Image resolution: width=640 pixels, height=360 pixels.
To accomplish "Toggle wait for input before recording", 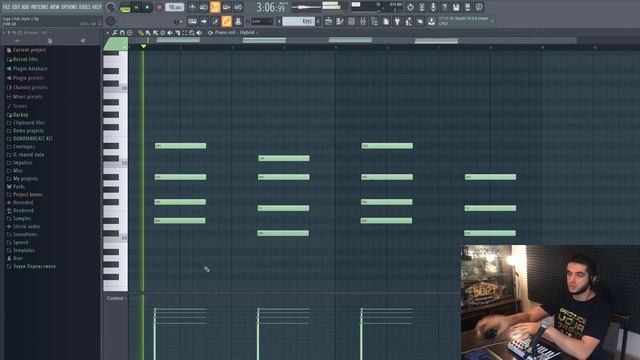I will [x=203, y=7].
